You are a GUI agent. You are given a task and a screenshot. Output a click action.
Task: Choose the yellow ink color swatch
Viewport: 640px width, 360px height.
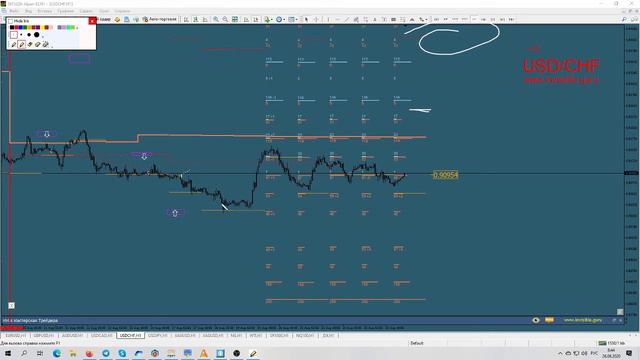click(42, 27)
